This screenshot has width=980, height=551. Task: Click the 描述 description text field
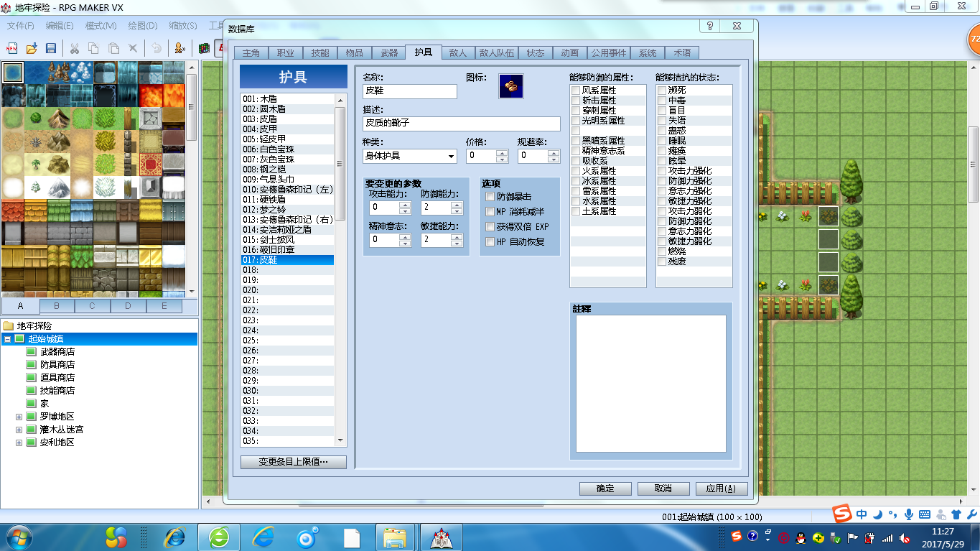[462, 124]
